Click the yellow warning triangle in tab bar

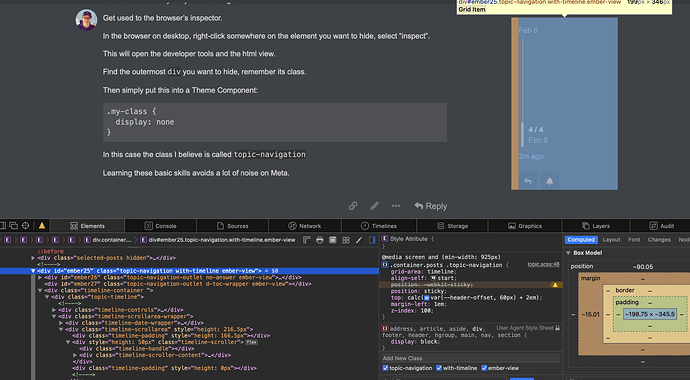(42, 226)
